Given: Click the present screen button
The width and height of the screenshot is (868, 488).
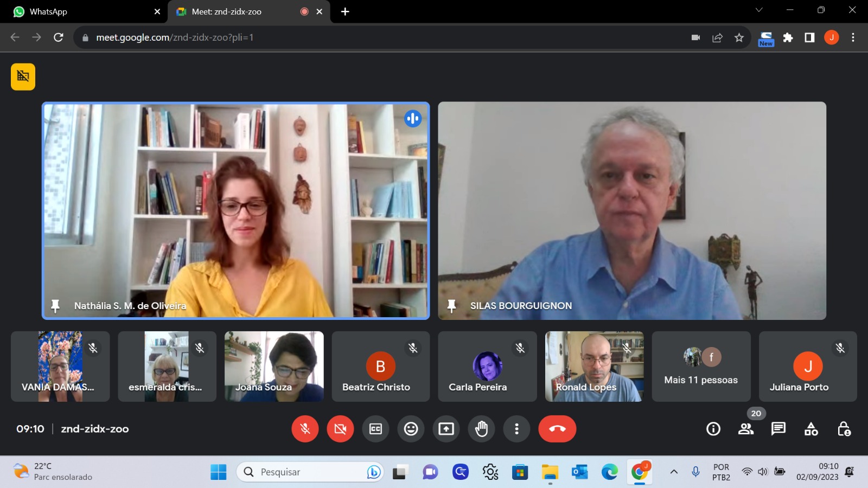Looking at the screenshot, I should [x=446, y=429].
